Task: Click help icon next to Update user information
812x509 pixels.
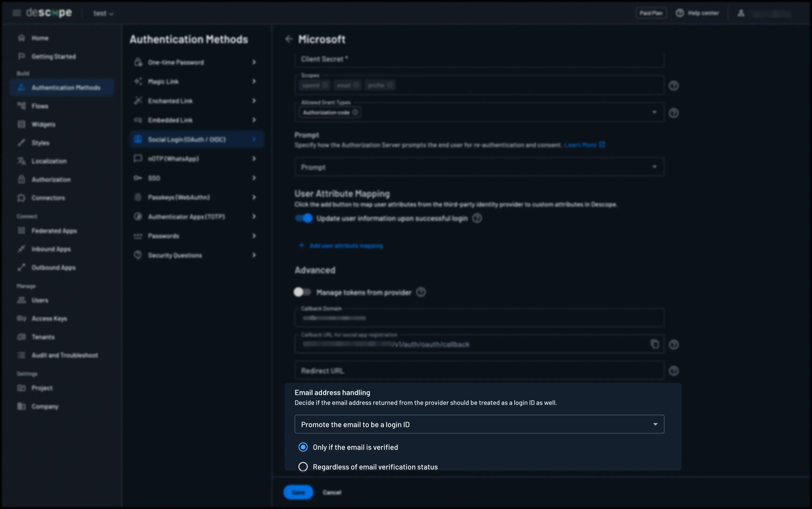Action: (x=477, y=218)
